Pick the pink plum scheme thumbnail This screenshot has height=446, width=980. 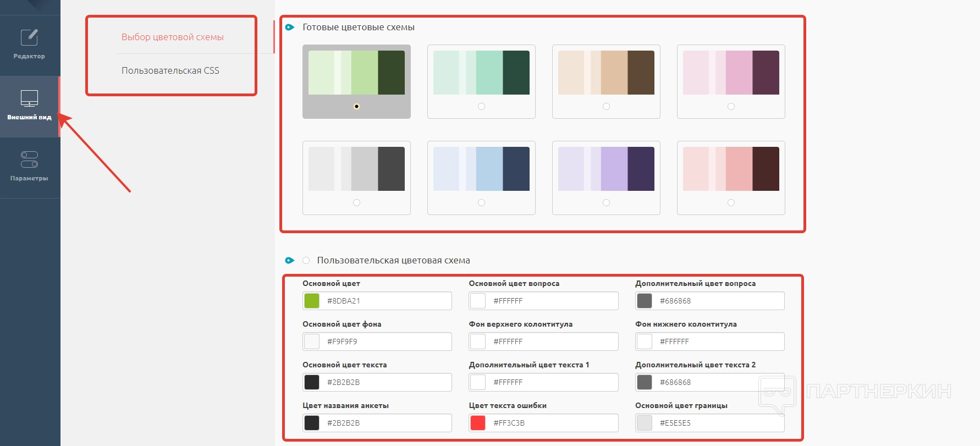pos(731,73)
